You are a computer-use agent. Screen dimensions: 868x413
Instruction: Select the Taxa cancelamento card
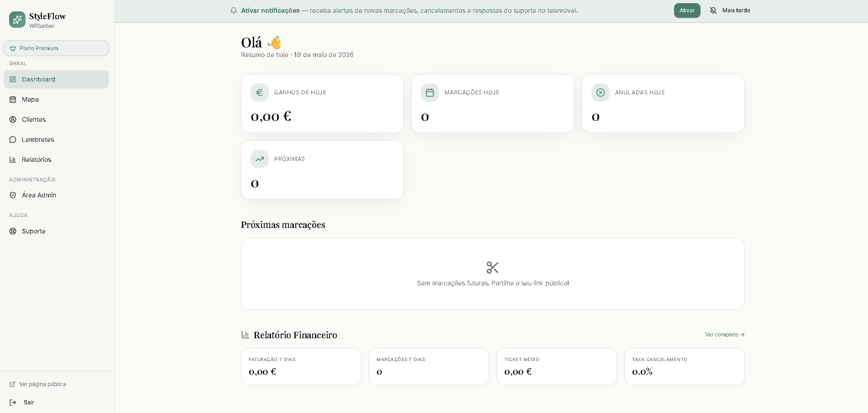(685, 367)
